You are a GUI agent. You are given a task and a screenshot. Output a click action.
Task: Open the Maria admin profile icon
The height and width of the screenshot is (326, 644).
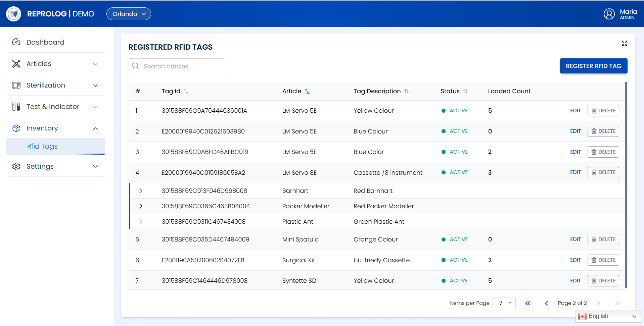coord(609,14)
